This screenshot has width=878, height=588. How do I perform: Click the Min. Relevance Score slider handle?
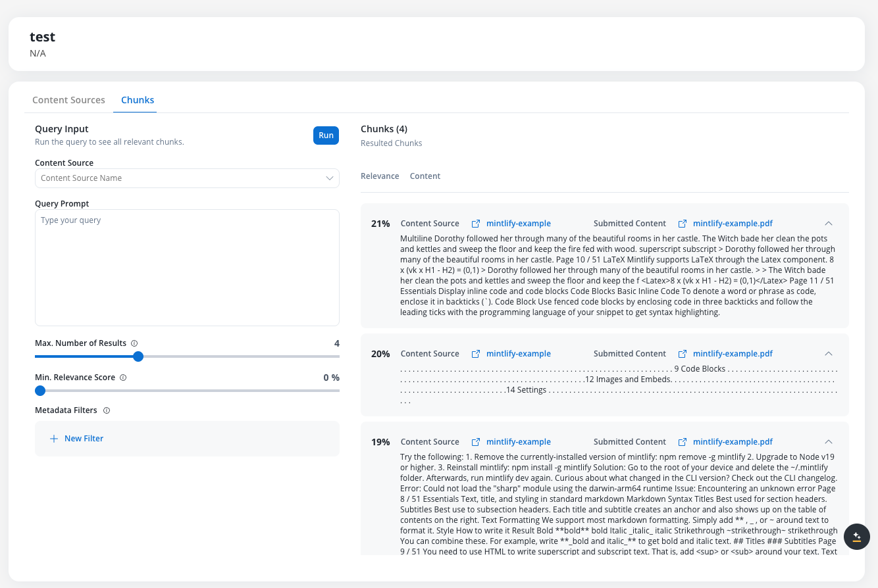(40, 391)
